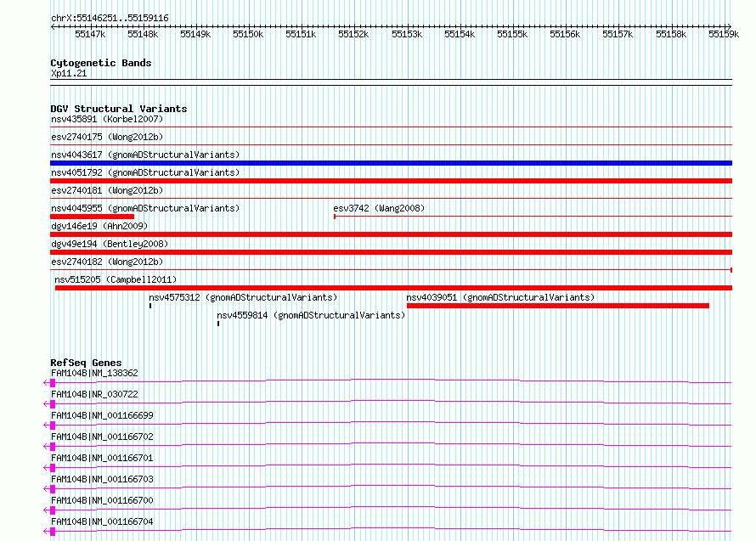756x541 pixels.
Task: Open the esv3742 (Wang2008) label
Action: 379,208
